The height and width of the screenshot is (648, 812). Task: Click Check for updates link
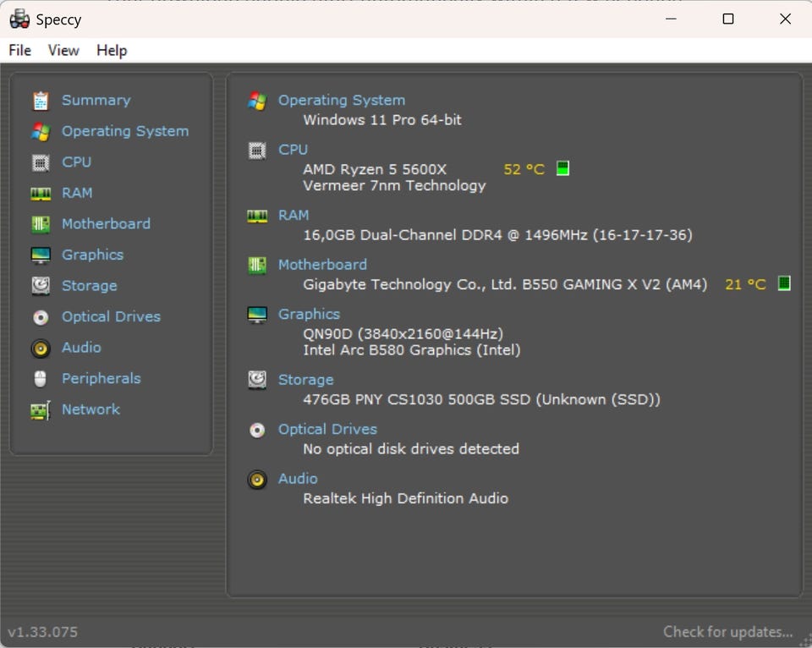tap(727, 632)
